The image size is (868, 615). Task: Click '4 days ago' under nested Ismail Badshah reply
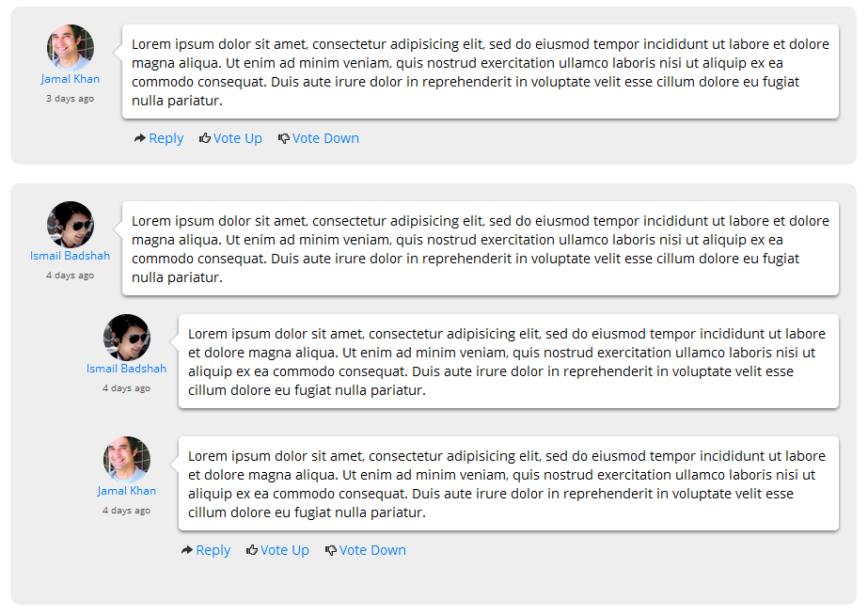127,388
